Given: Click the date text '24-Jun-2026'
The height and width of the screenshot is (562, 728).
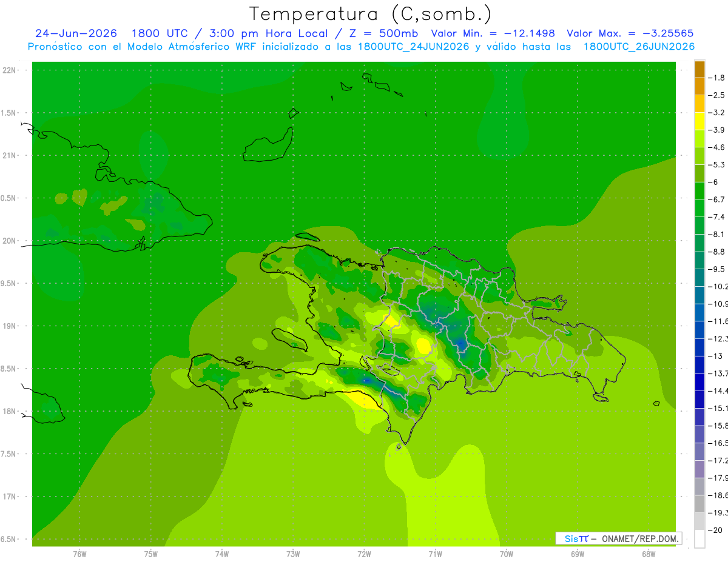Looking at the screenshot, I should point(76,33).
